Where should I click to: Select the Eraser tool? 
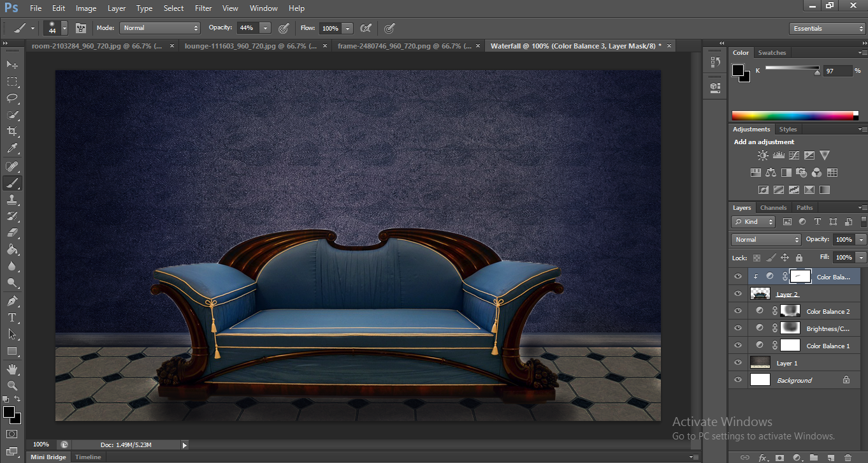[x=12, y=233]
